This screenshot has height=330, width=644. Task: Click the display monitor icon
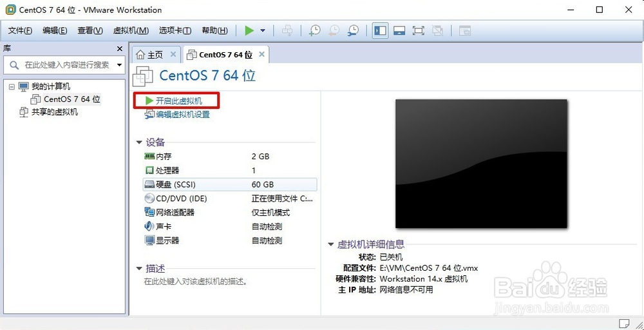149,240
